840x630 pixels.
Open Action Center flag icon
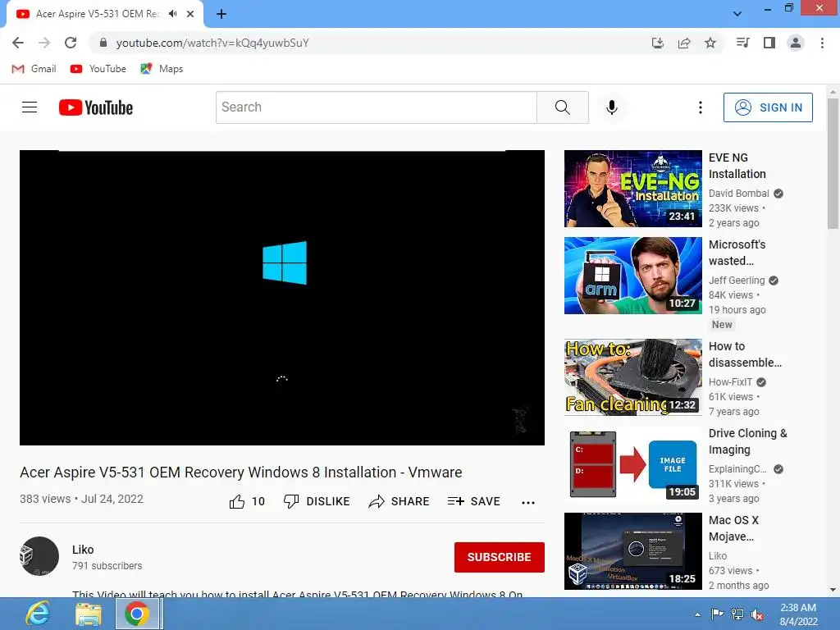[x=717, y=614]
